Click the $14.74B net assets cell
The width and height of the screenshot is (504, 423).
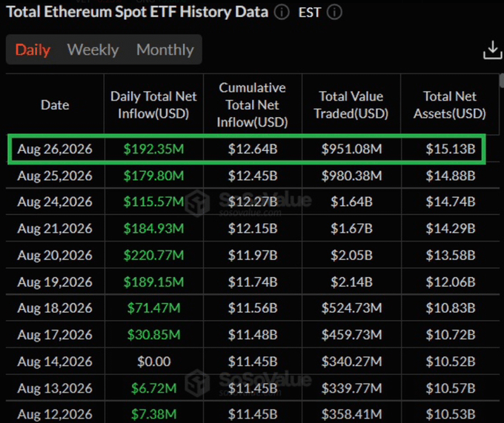pos(451,202)
